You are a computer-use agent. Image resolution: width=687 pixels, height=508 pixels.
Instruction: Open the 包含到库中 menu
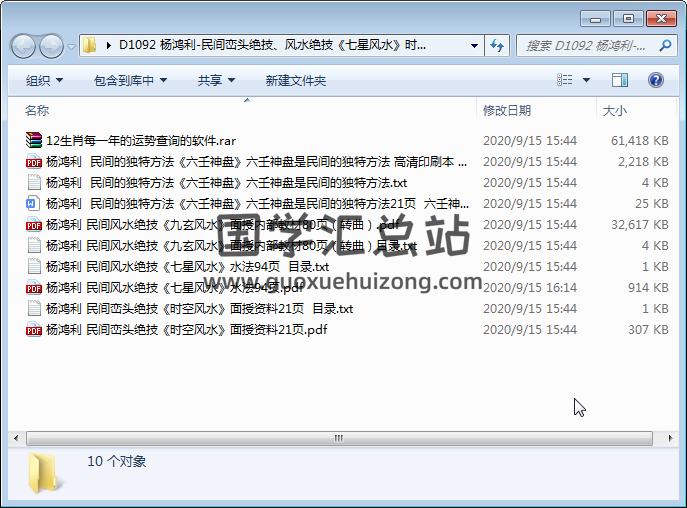pos(130,81)
